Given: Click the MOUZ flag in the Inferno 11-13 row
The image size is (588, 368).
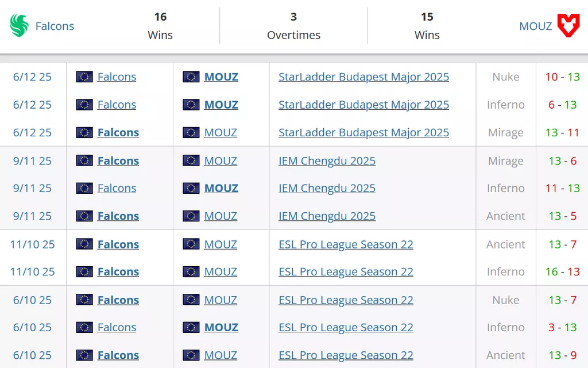Looking at the screenshot, I should (191, 188).
